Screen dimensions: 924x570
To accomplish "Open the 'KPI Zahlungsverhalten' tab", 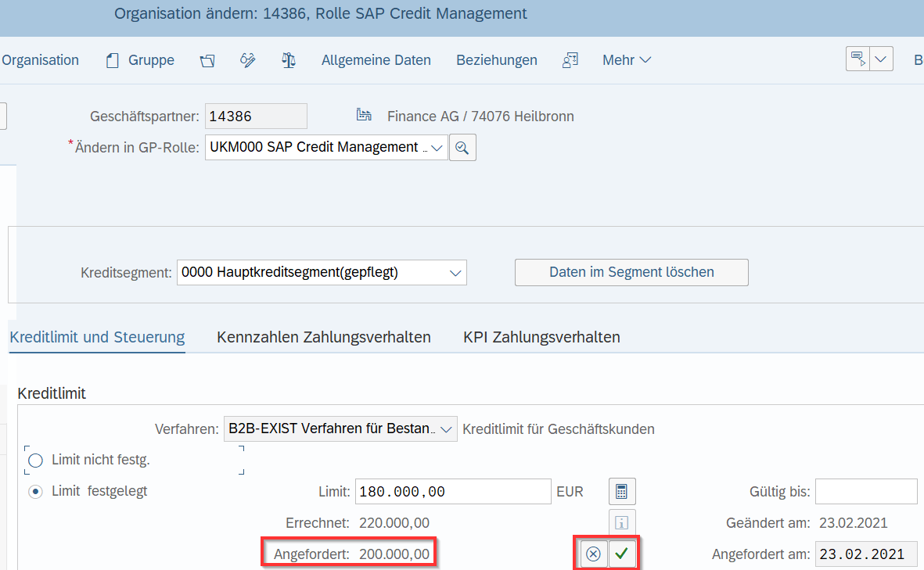I will tap(541, 337).
